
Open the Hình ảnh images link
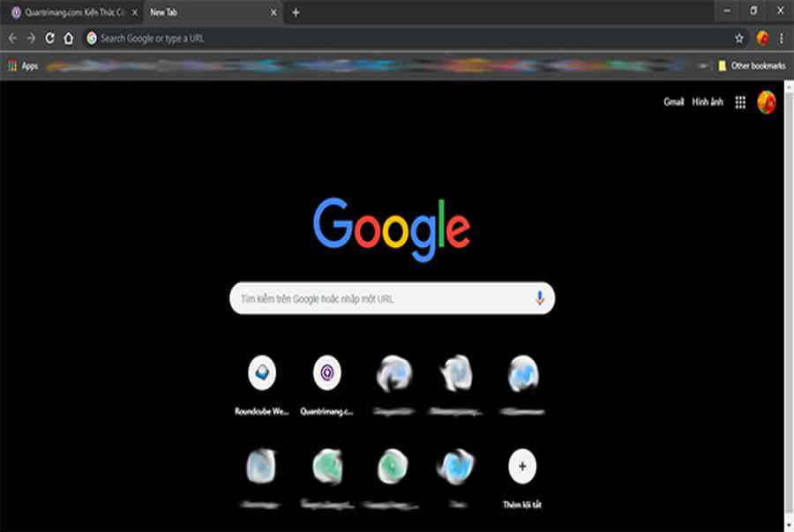click(708, 102)
